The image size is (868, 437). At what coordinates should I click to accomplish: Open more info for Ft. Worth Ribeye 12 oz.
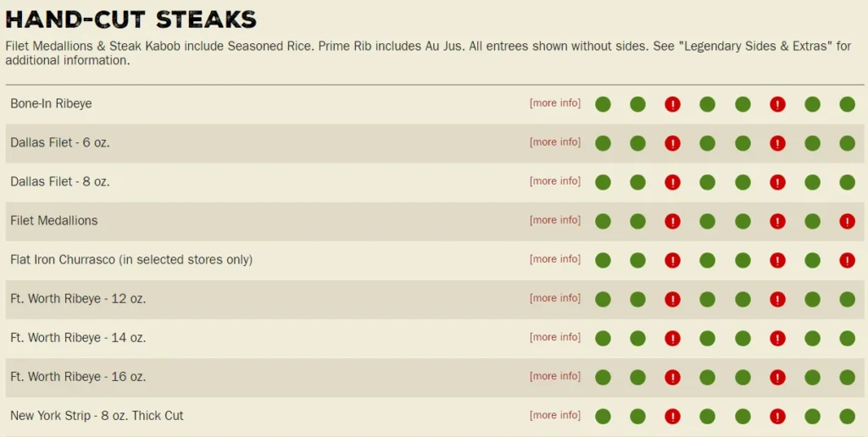(x=555, y=298)
